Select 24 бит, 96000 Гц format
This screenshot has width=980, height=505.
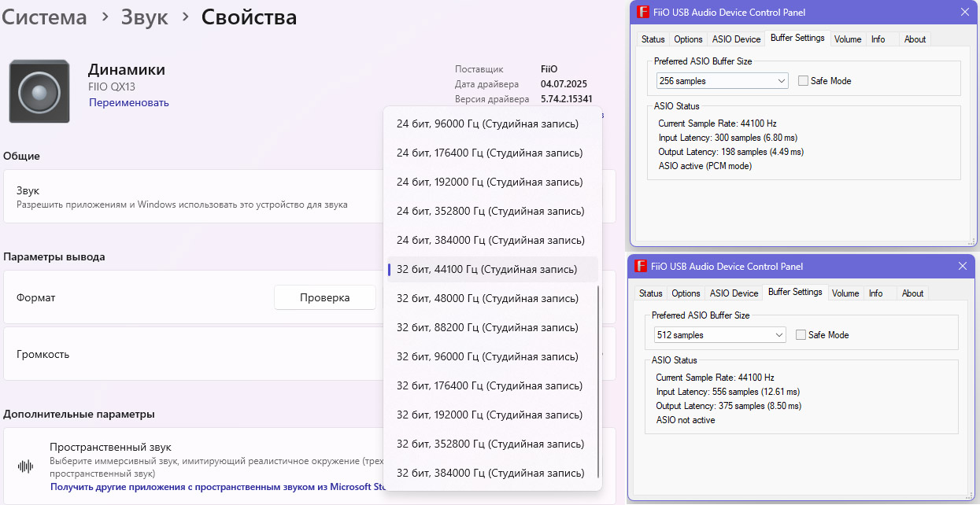[492, 124]
